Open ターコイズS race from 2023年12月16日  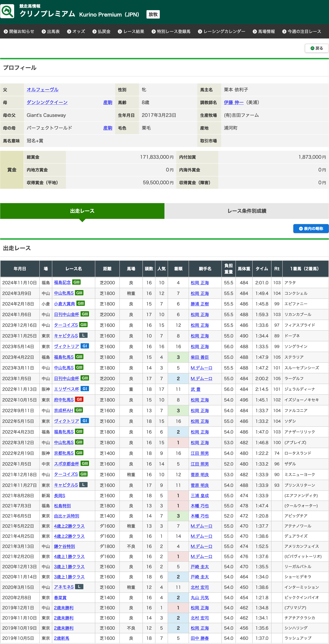pos(66,325)
